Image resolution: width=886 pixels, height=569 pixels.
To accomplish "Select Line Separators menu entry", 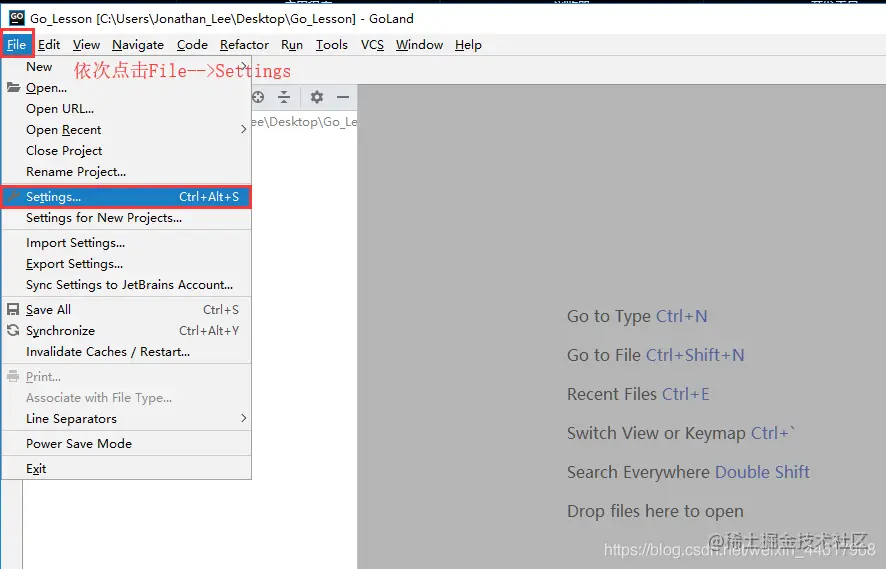I will coord(127,418).
